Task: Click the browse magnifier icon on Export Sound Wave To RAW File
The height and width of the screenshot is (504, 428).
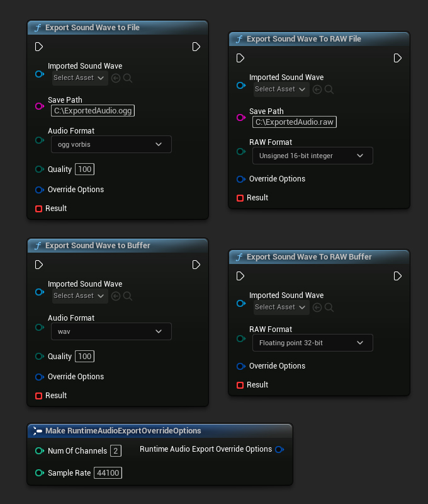Action: (329, 89)
